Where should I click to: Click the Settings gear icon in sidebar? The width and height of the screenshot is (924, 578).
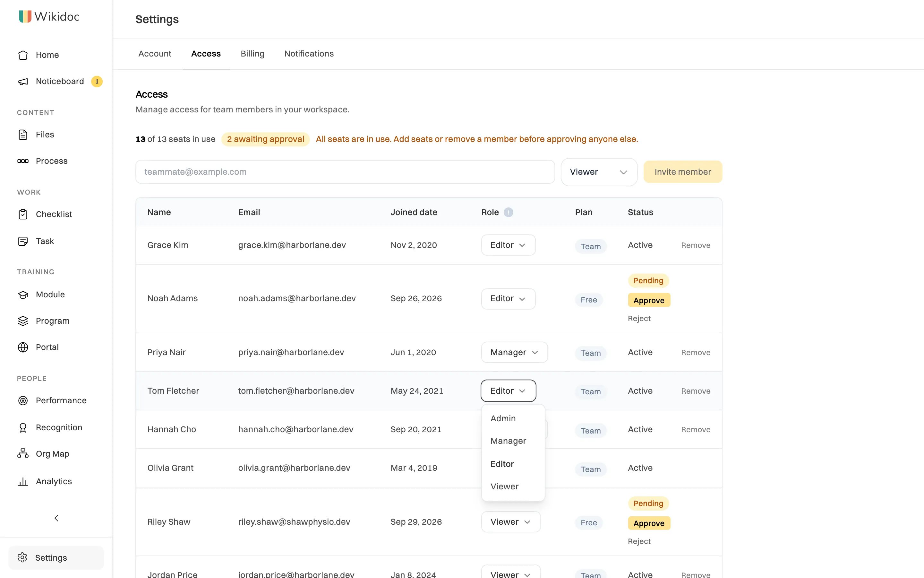coord(22,558)
